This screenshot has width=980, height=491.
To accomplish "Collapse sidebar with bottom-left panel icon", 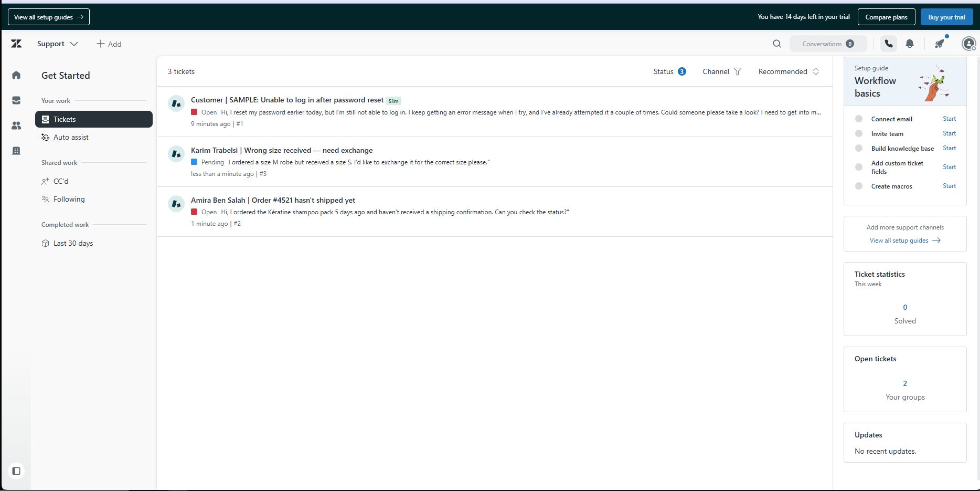I will tap(16, 471).
